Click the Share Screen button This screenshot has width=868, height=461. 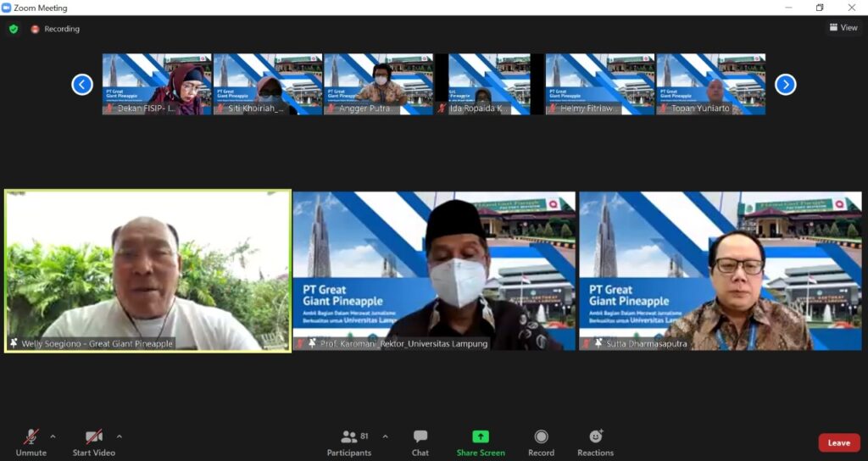pyautogui.click(x=481, y=442)
